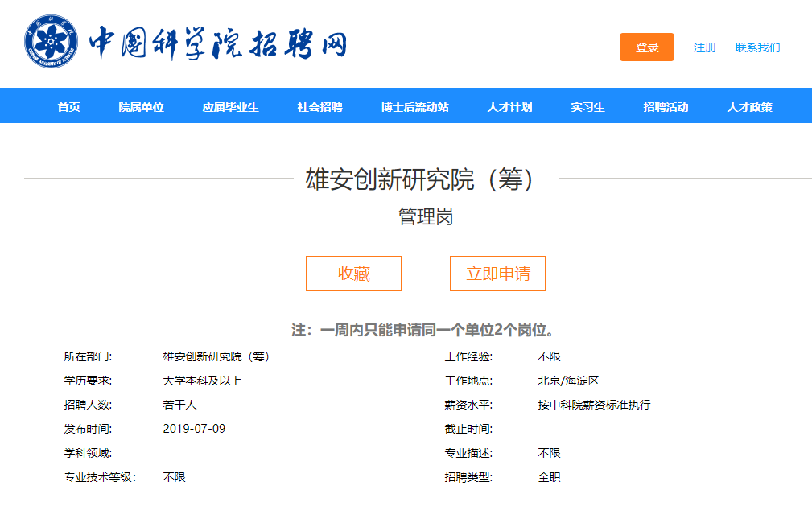Click the 立即申请 apply button
This screenshot has height=523, width=812.
[x=497, y=274]
